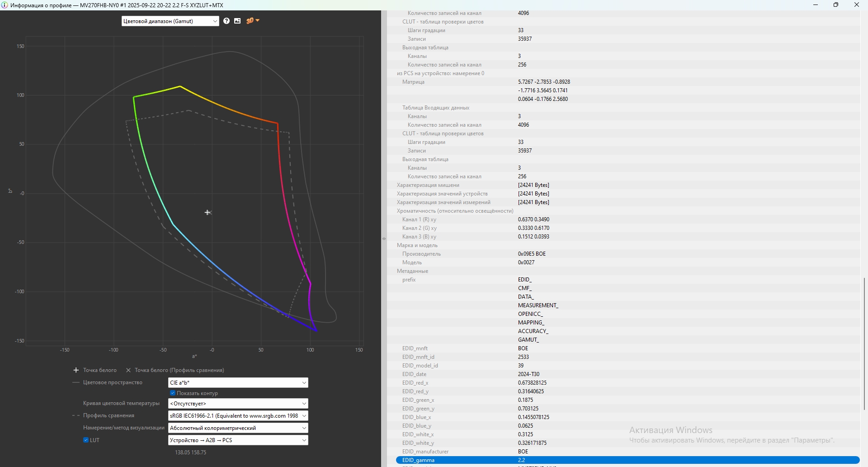Open the '<Отсутствует>' color temperature curve dropdown
868x467 pixels.
238,403
